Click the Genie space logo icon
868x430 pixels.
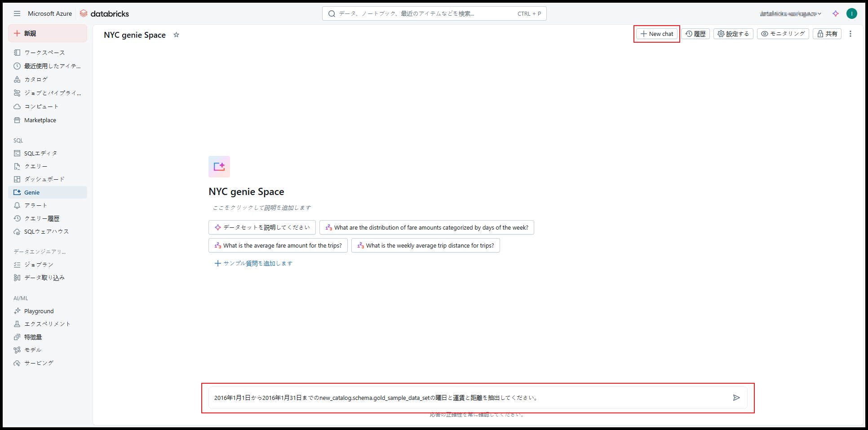point(219,167)
